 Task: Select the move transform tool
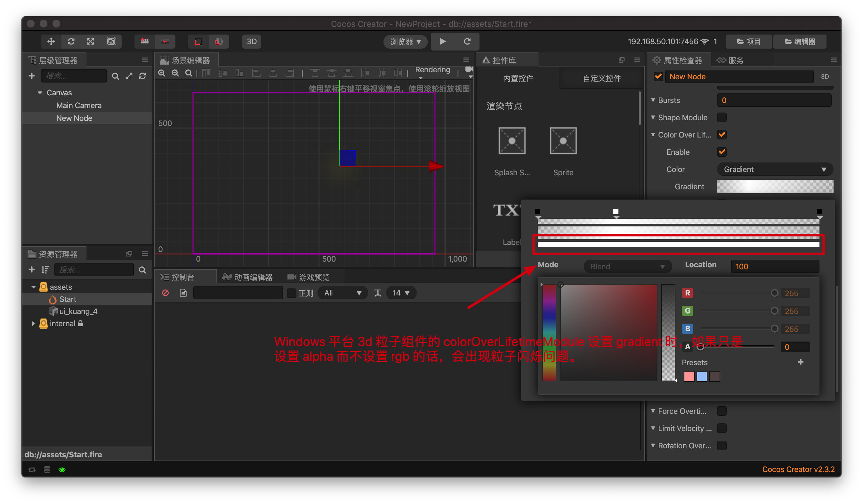[x=51, y=41]
